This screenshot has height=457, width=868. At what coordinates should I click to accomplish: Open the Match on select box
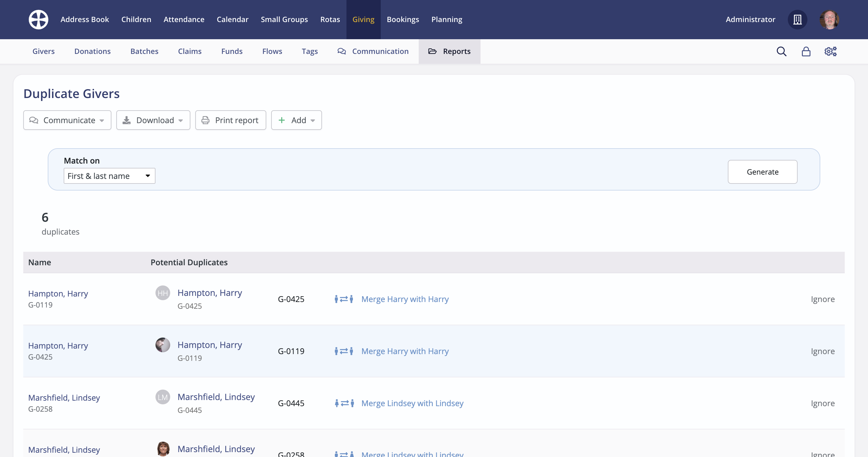109,176
